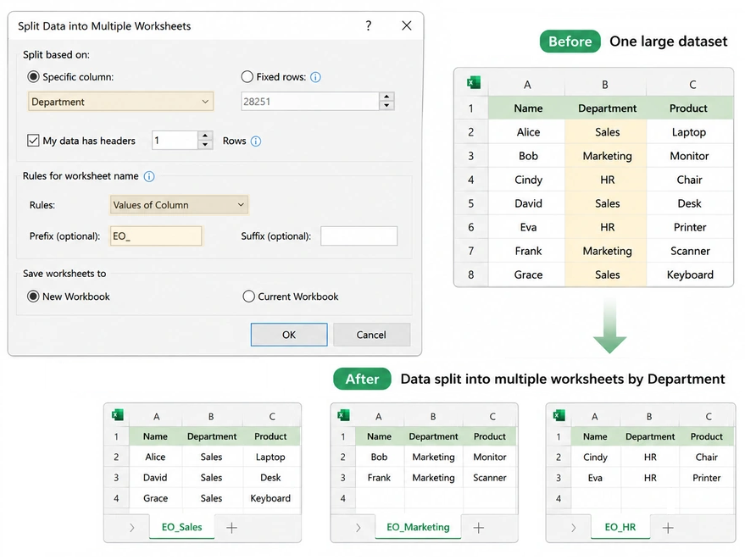Click the info icon next to Rows

(x=256, y=141)
